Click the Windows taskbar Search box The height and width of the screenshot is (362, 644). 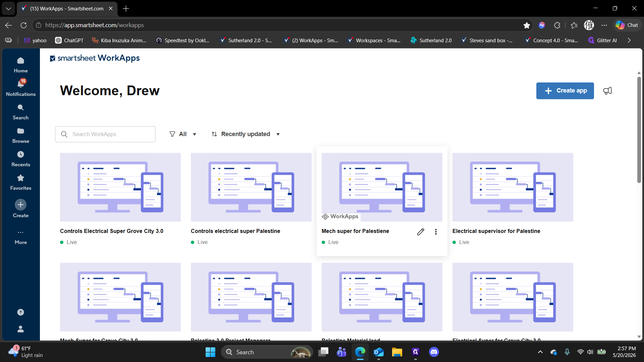267,352
